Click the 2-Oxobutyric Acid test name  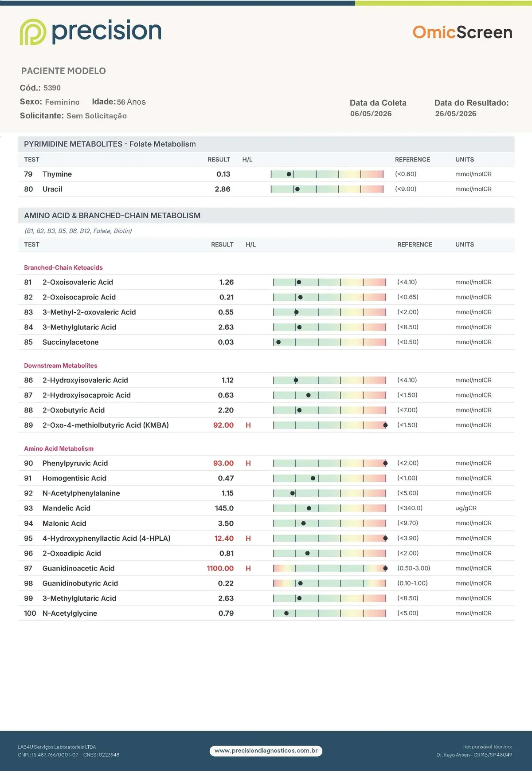74,410
